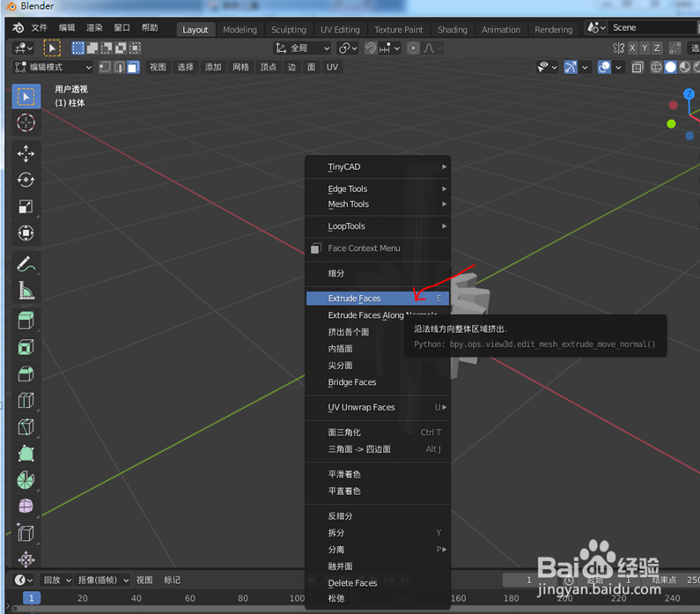The height and width of the screenshot is (614, 700).
Task: Choose the Move tool
Action: click(26, 153)
